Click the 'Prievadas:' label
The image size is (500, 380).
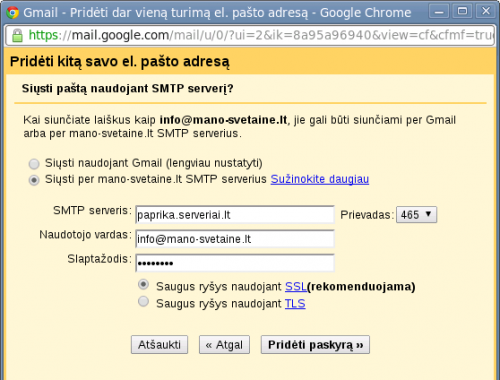coord(367,215)
